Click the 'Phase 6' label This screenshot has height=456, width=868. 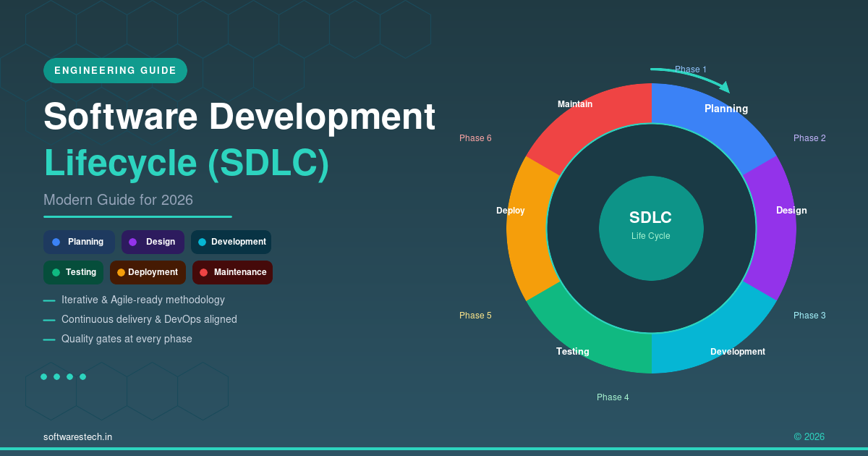pos(475,138)
